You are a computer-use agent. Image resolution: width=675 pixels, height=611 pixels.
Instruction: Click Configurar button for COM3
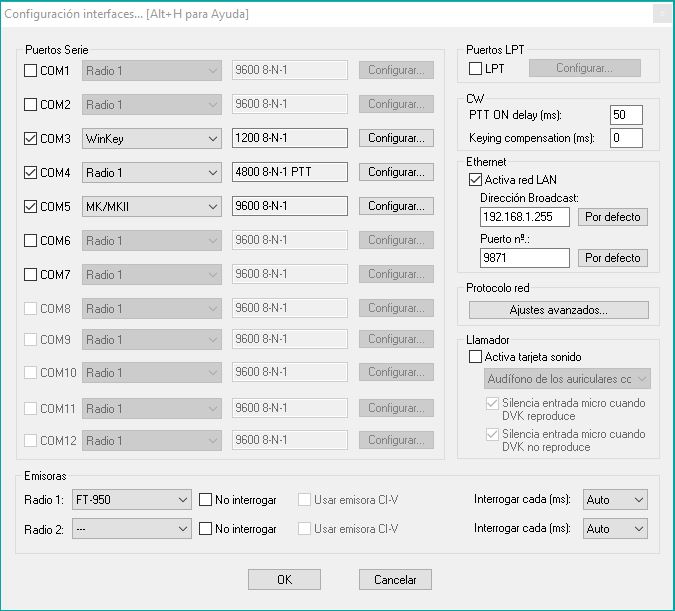click(x=396, y=138)
